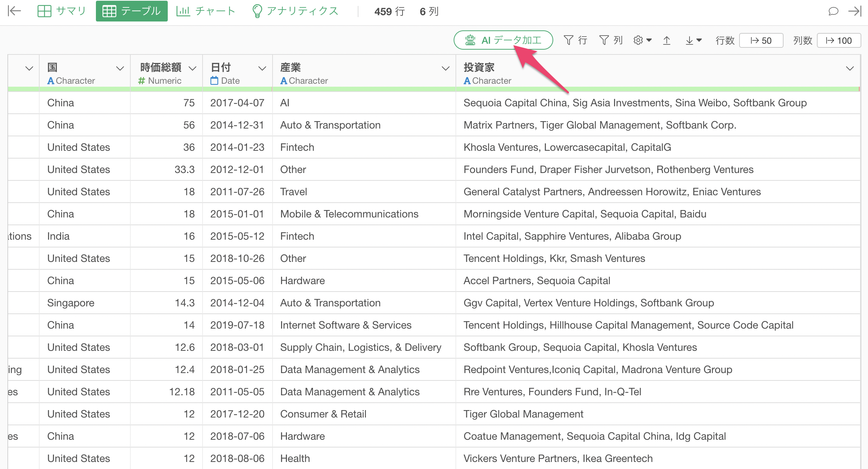This screenshot has height=469, width=868.
Task: Select cell Sequoia Capital China, Sig Asia Investments
Action: (x=658, y=103)
